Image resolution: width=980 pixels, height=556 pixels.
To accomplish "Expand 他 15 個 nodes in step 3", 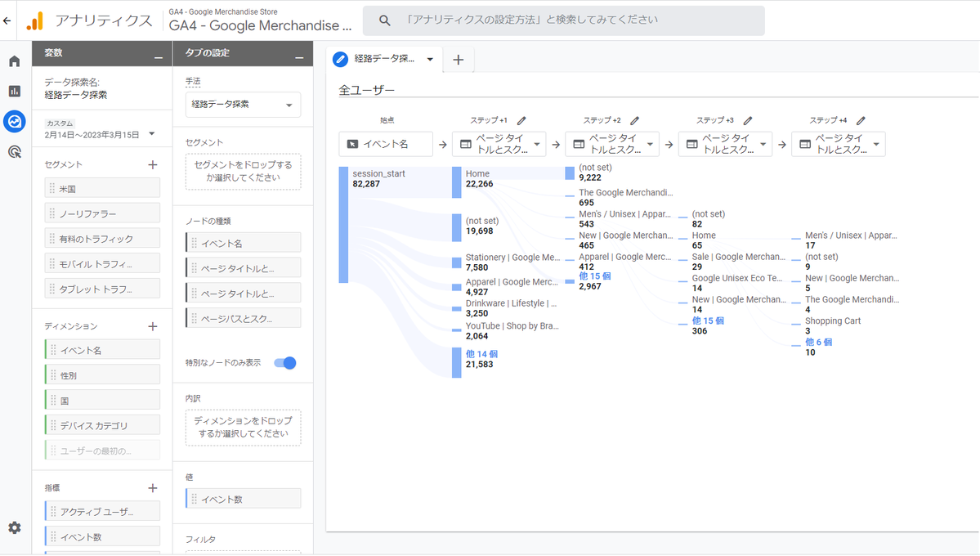I will (x=708, y=321).
